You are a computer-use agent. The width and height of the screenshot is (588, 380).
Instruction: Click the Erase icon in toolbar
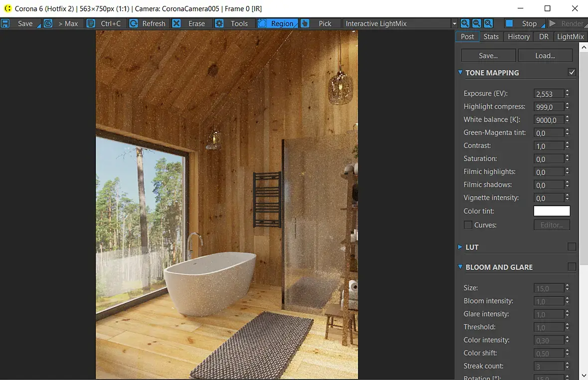pos(176,23)
